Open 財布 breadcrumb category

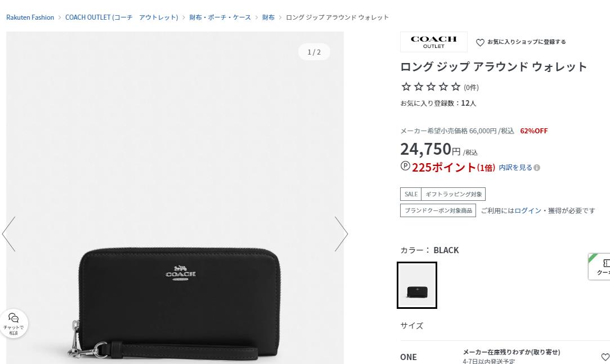click(268, 17)
